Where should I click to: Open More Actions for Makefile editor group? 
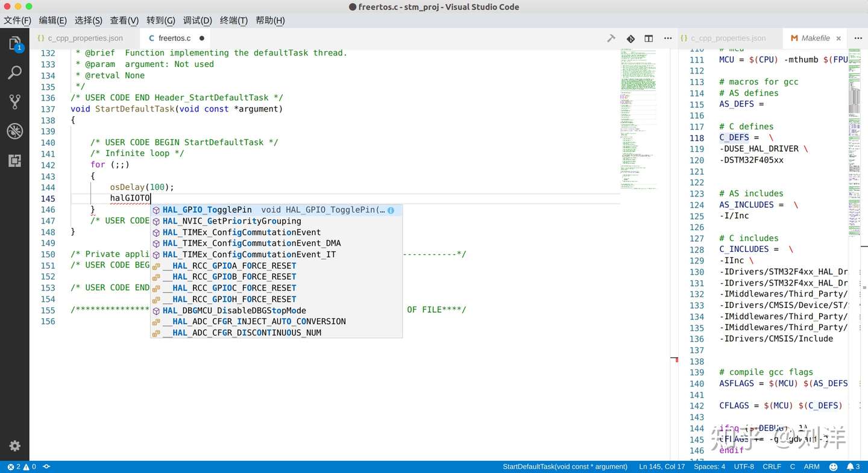(858, 38)
